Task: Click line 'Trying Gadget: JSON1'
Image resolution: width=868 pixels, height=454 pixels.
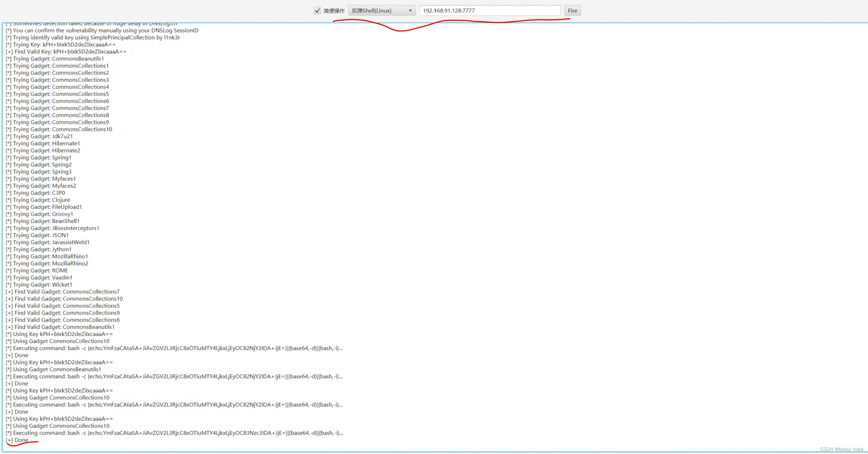Action: (37, 235)
